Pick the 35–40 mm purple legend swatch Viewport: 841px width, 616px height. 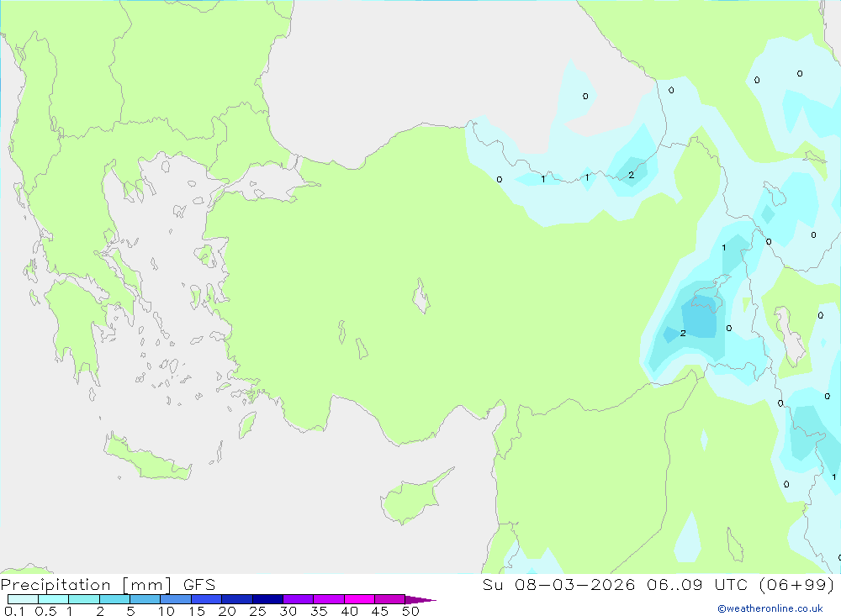[x=329, y=599]
